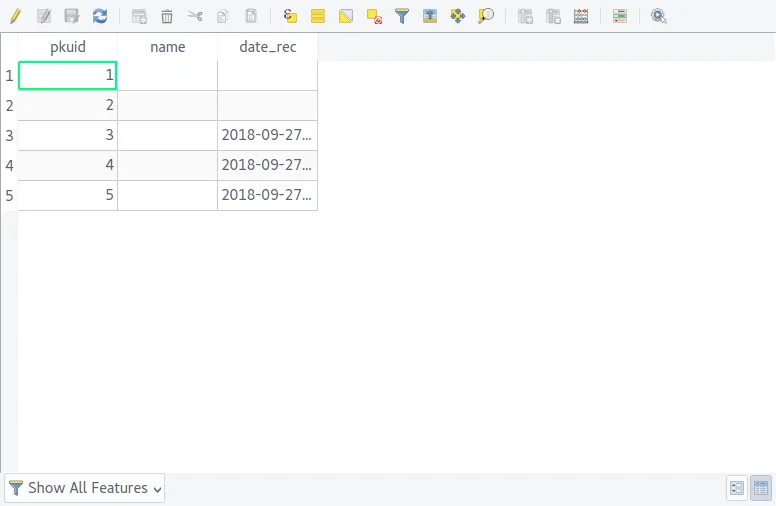776x506 pixels.
Task: Cut selected rows with the scissors icon
Action: [195, 16]
